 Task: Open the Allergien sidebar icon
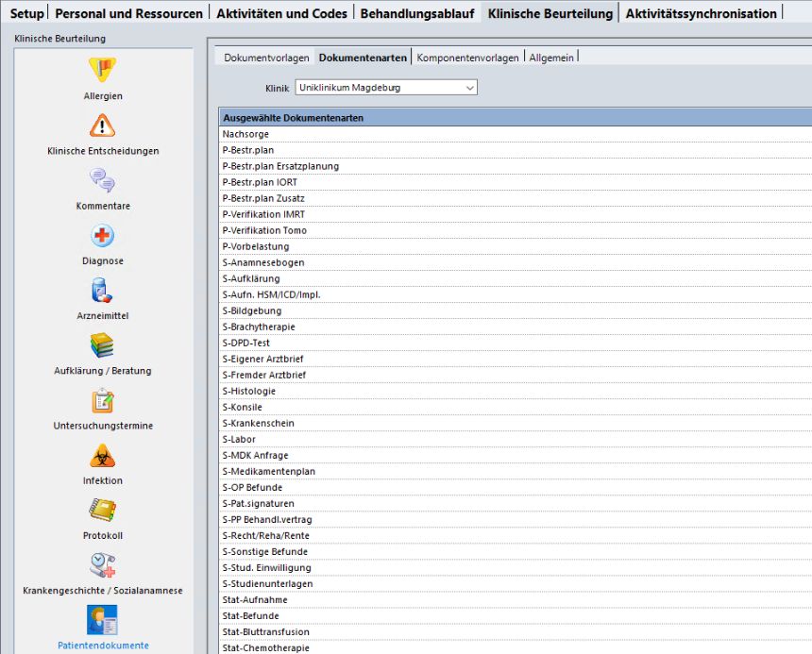pos(102,71)
